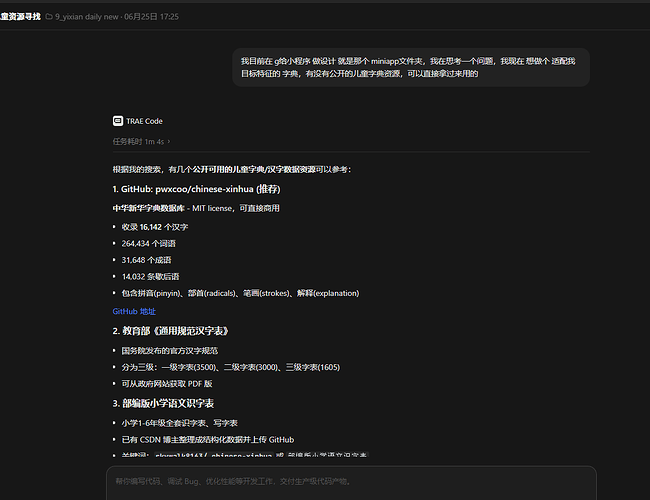The width and height of the screenshot is (650, 500).
Task: Click the conversation title 资源寻找 in header
Action: coord(20,17)
